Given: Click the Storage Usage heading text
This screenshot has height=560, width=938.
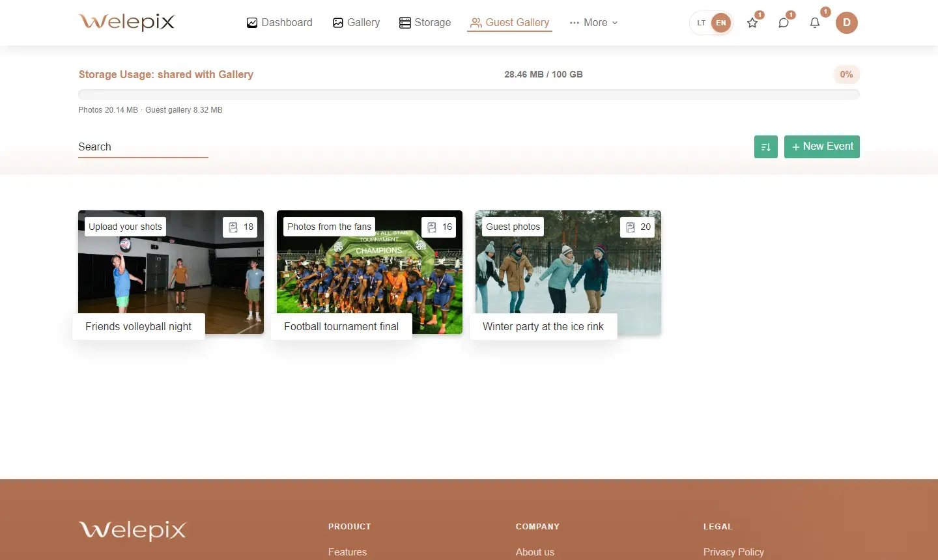Looking at the screenshot, I should [x=166, y=74].
